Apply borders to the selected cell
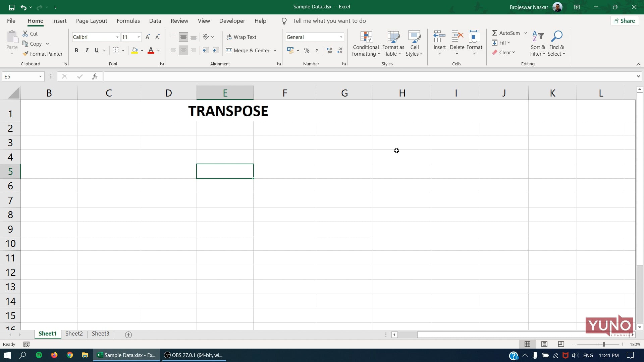This screenshot has width=644, height=362. pyautogui.click(x=116, y=50)
